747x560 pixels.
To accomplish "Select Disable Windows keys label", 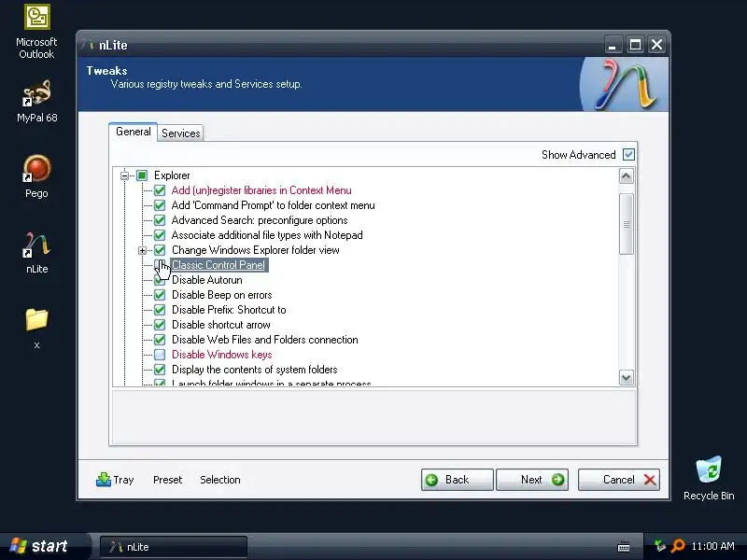I will [221, 355].
